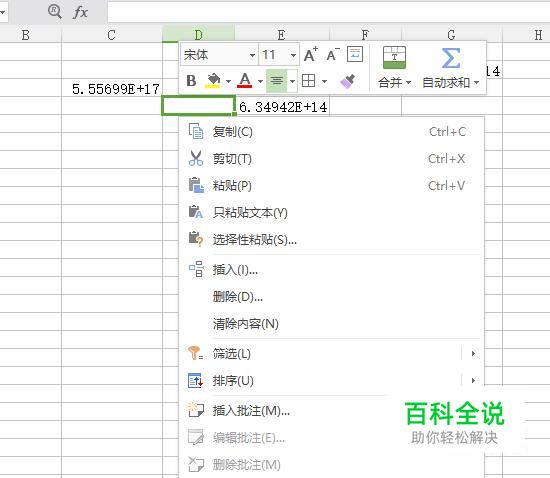This screenshot has width=550, height=478.
Task: Open the font color dropdown arrow
Action: [x=260, y=81]
